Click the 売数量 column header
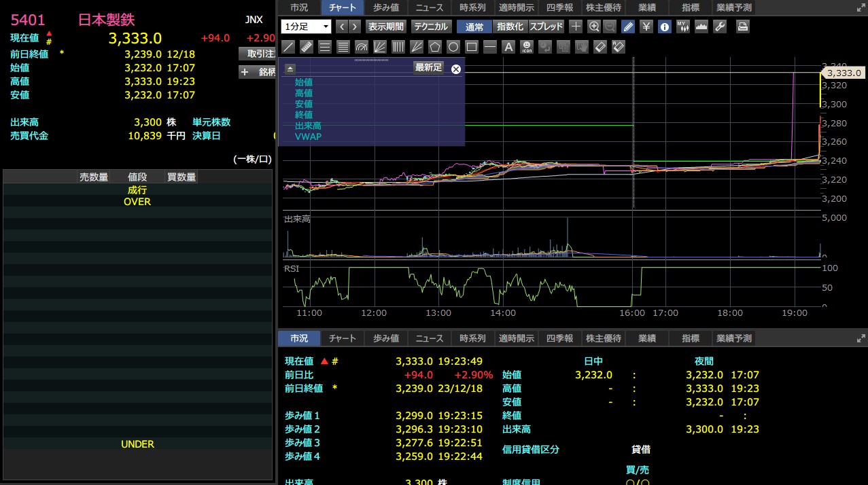This screenshot has height=485, width=868. point(94,177)
